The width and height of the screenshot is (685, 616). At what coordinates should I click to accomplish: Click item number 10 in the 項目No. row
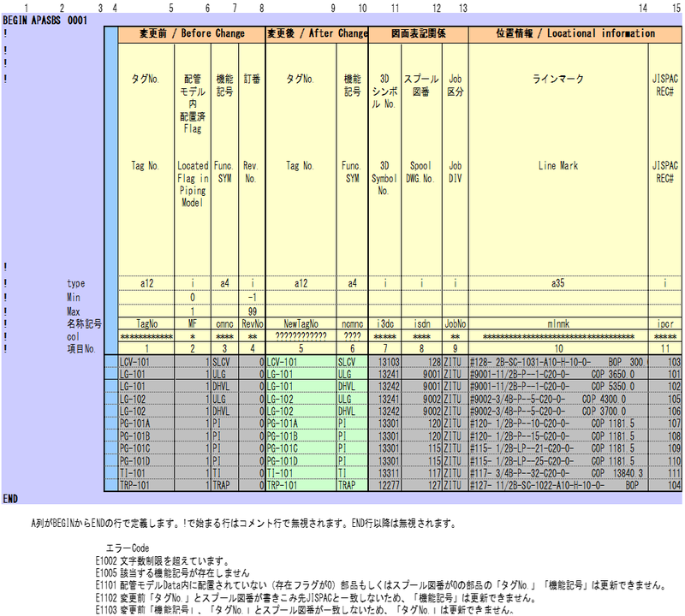pos(557,349)
